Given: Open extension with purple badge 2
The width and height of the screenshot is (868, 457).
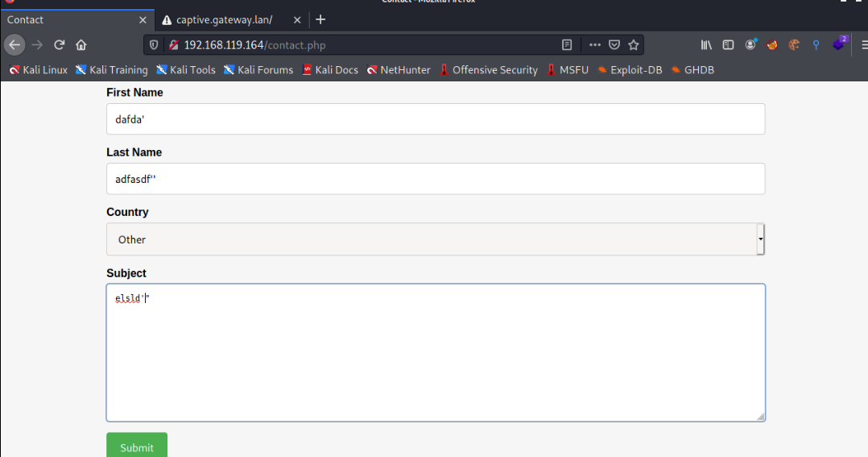Looking at the screenshot, I should pos(839,44).
